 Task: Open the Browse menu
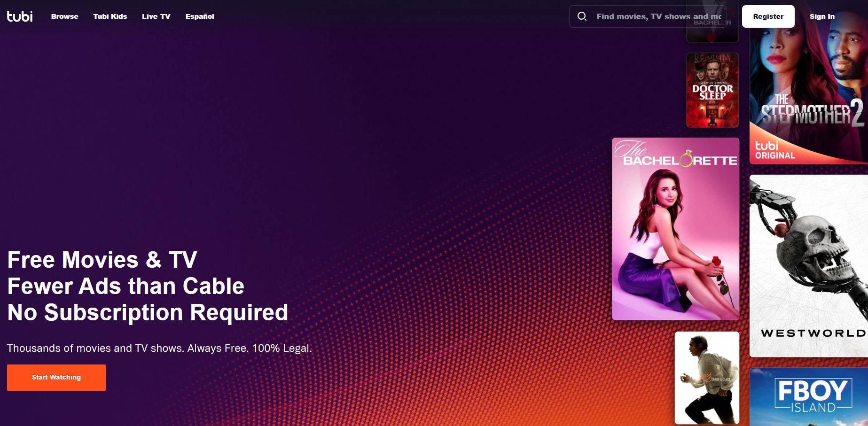coord(65,16)
